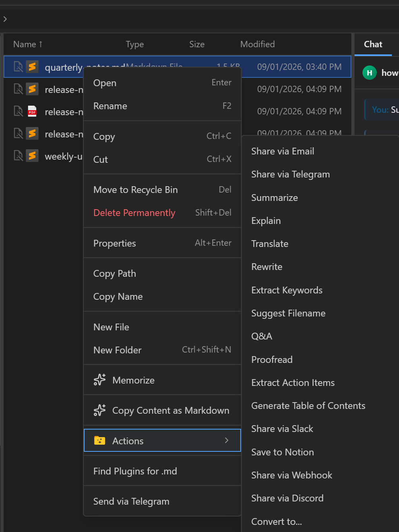Choose the Memorize menu entry
The width and height of the screenshot is (399, 532).
point(162,380)
